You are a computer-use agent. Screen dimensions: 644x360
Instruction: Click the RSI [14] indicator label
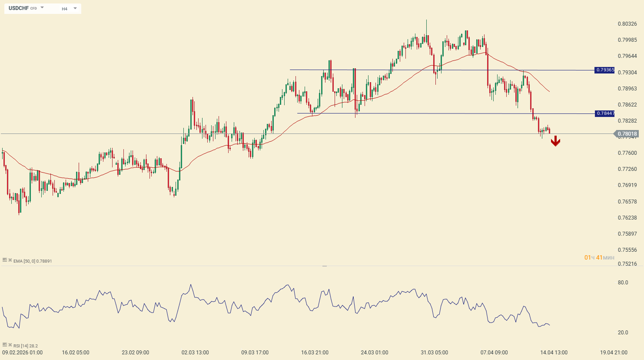25,346
